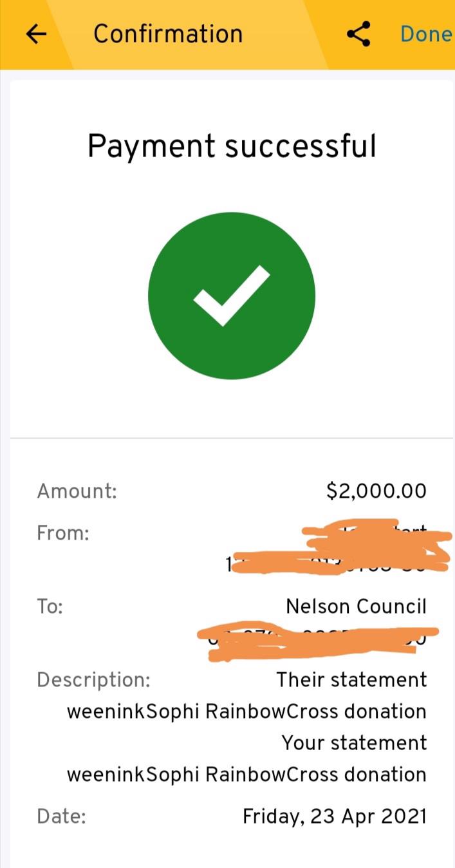Tap the $2,000.00 amount value
Viewport: 455px width, 868px height.
376,491
